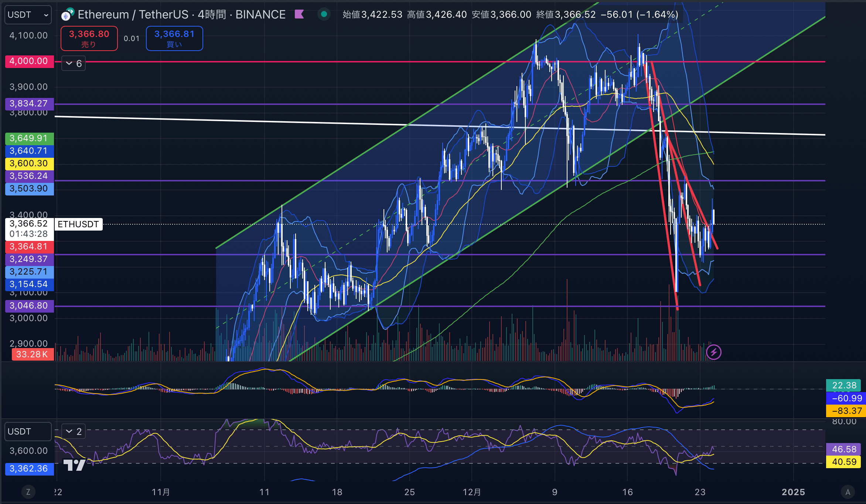Click the 3,364.81 red price label

coord(29,247)
